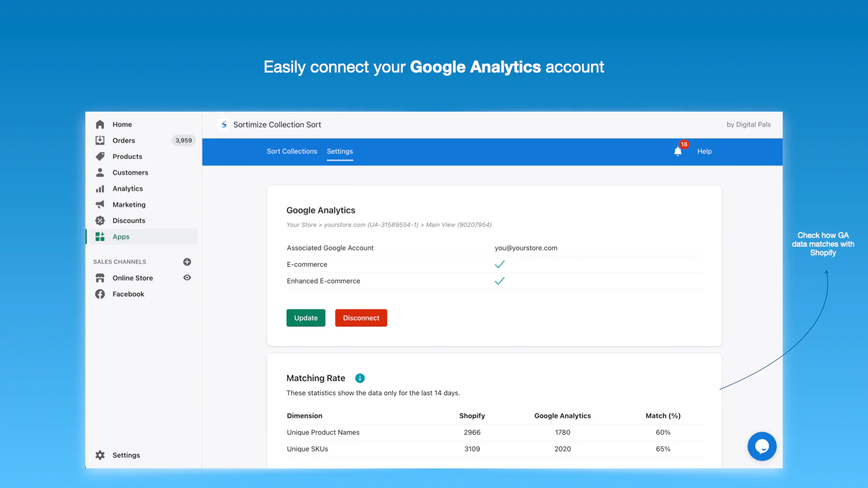
Task: Go to Analytics in the sidebar
Action: click(127, 189)
